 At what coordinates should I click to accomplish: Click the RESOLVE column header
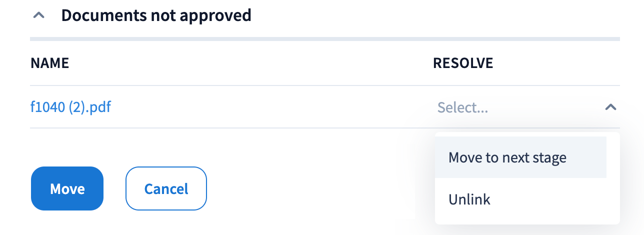463,63
